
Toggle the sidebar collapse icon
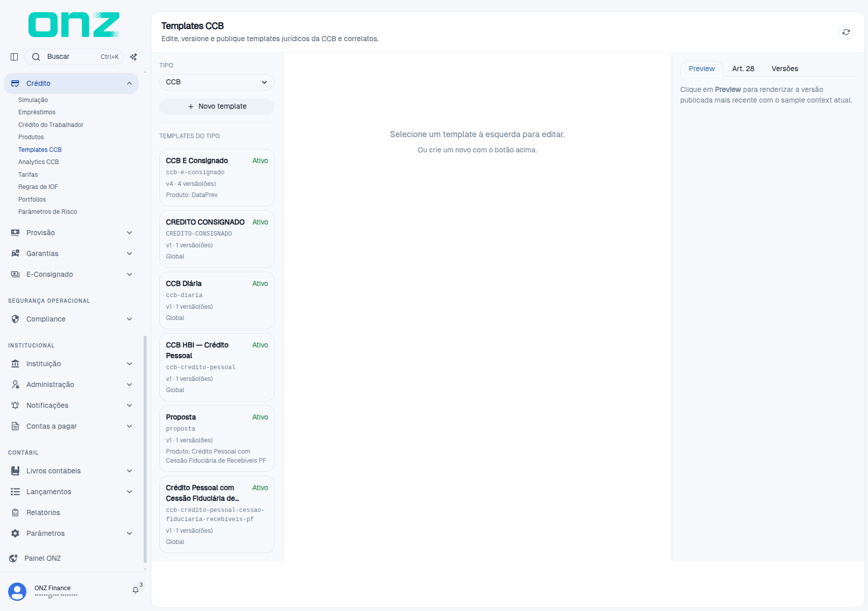pos(14,57)
